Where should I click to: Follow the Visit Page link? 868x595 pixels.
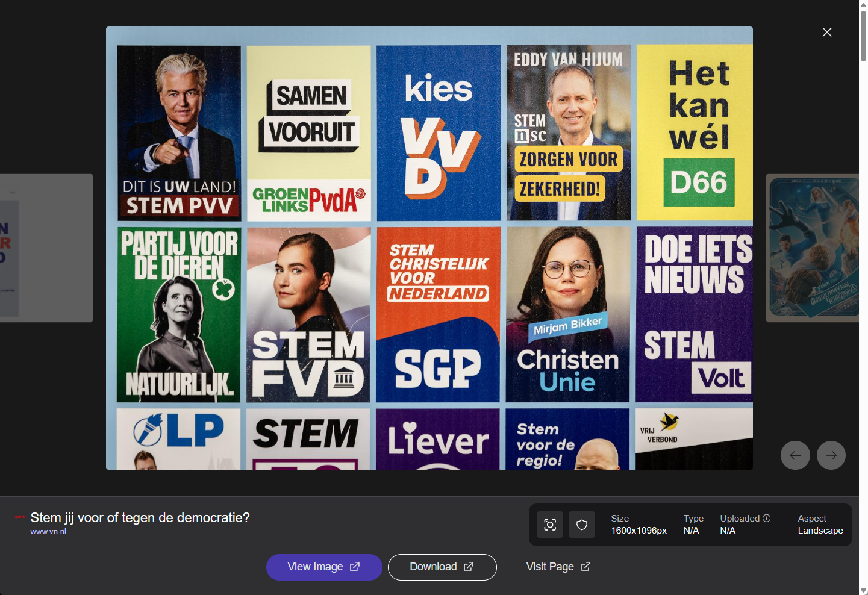558,567
